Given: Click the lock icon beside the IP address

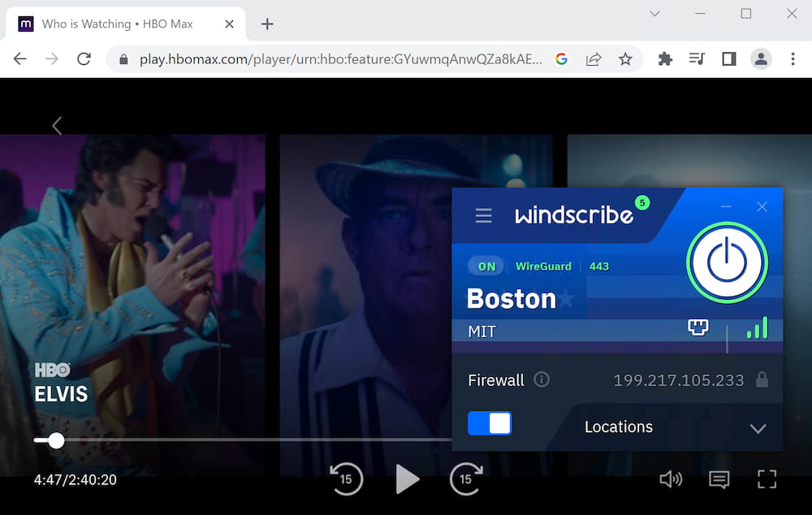Looking at the screenshot, I should pyautogui.click(x=761, y=379).
